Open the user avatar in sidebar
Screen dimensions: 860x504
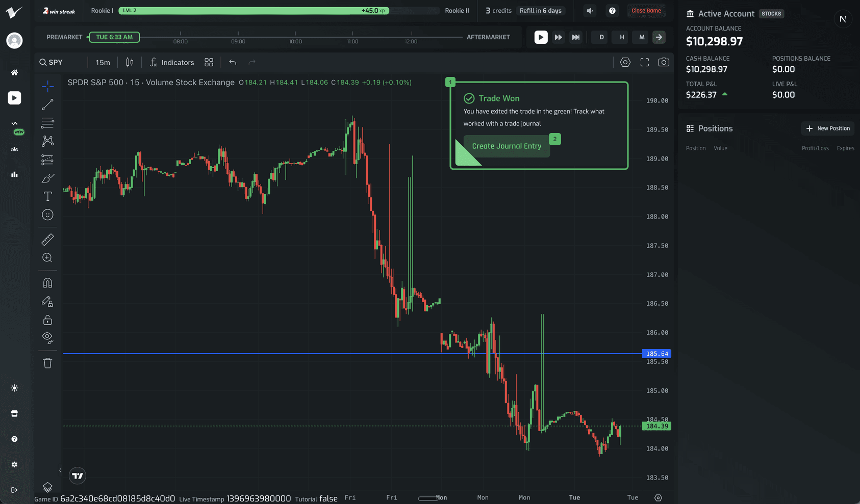14,40
